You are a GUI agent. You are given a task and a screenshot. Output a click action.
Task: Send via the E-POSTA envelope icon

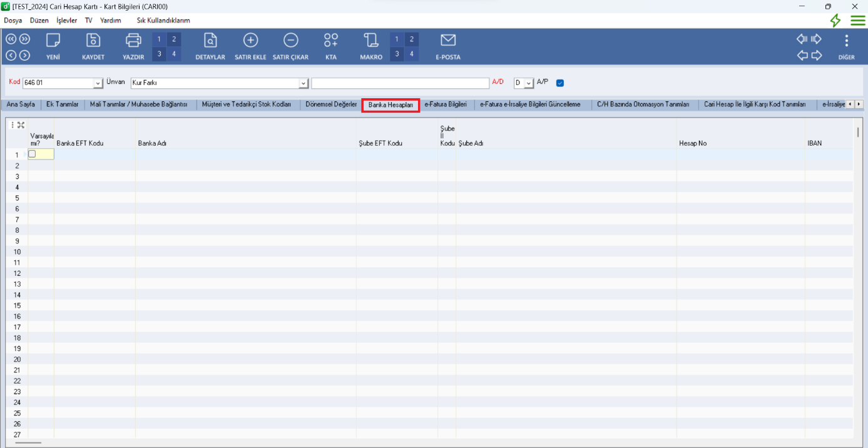pos(448,41)
